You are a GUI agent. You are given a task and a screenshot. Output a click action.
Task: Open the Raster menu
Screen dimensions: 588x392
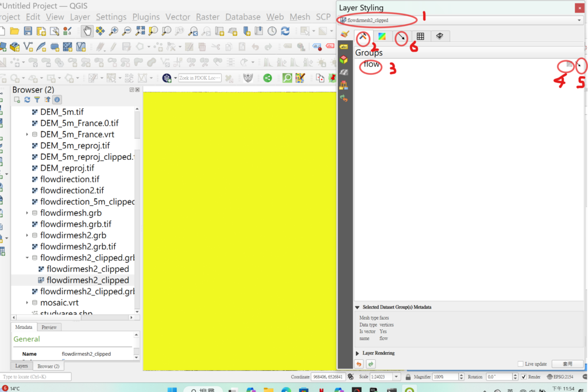(x=207, y=17)
